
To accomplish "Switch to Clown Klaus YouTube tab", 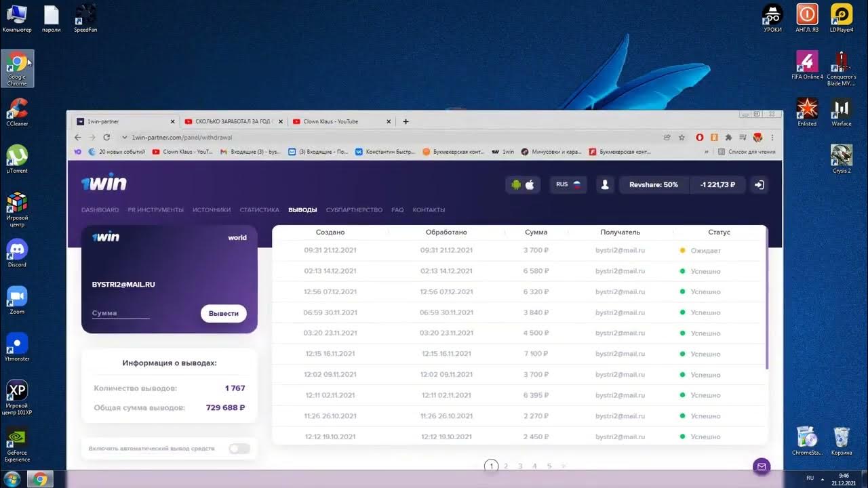I will tap(341, 121).
